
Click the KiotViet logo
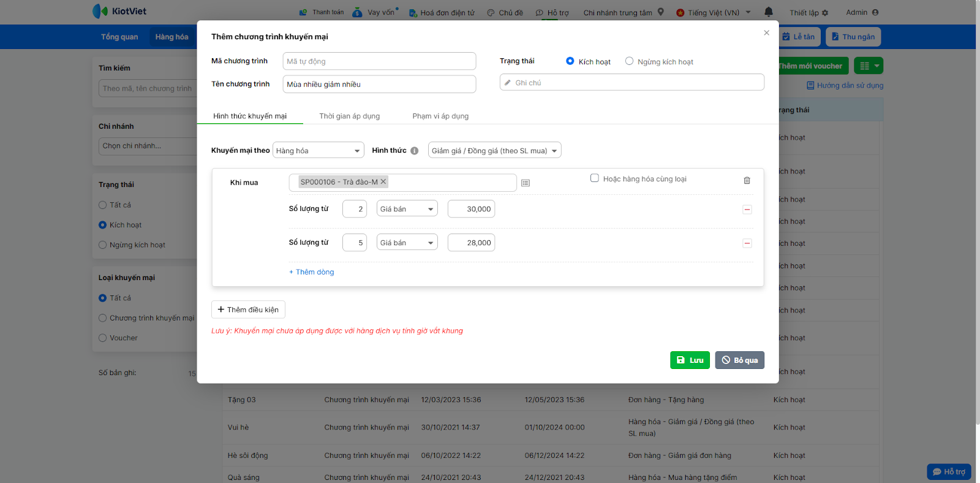click(119, 11)
